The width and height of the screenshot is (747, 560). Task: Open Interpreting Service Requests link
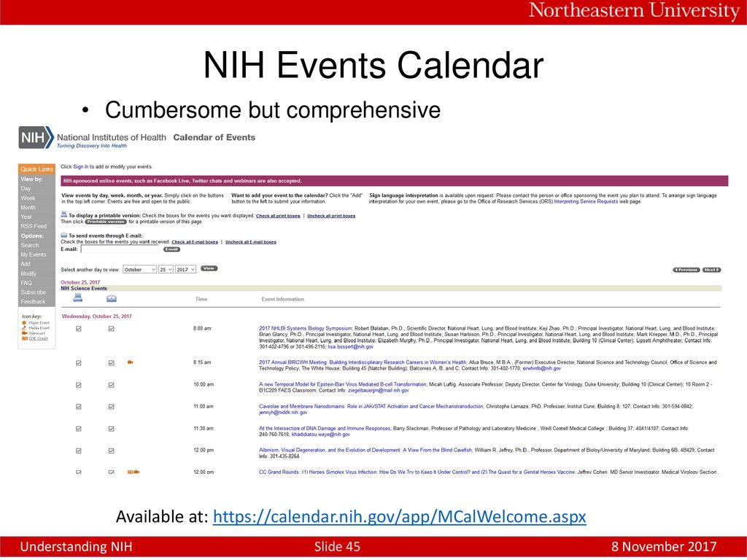[586, 201]
